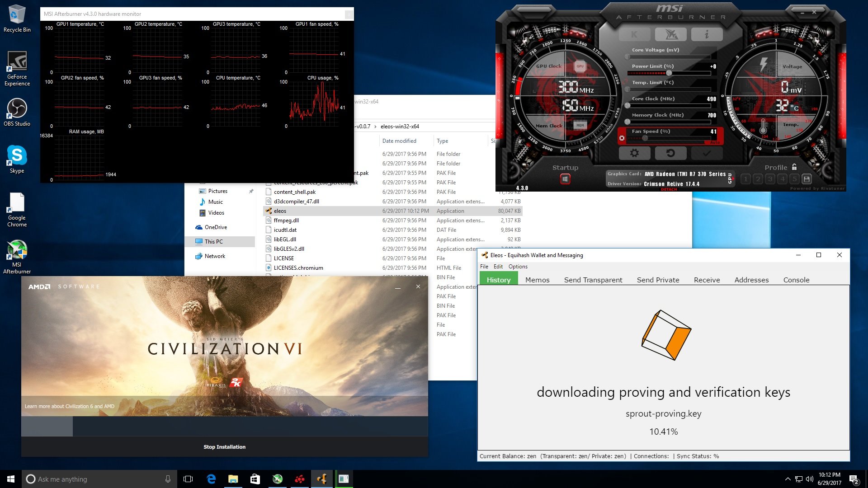Open the Send Private tab in Eleos
The width and height of the screenshot is (868, 488).
coord(658,280)
